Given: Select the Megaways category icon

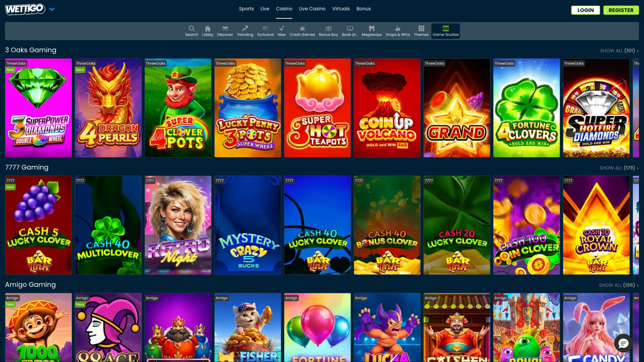Looking at the screenshot, I should [x=372, y=31].
